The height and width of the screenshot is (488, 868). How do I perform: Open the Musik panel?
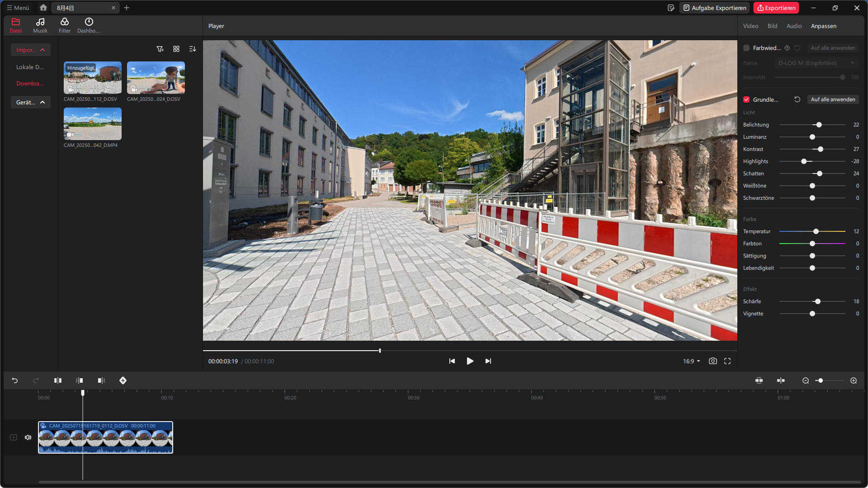pyautogui.click(x=40, y=25)
